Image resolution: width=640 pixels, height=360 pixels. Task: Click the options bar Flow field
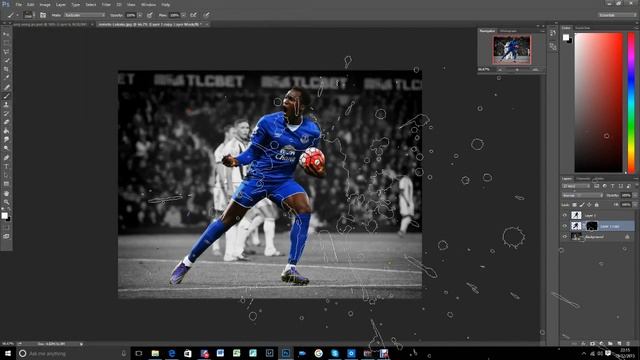click(175, 15)
